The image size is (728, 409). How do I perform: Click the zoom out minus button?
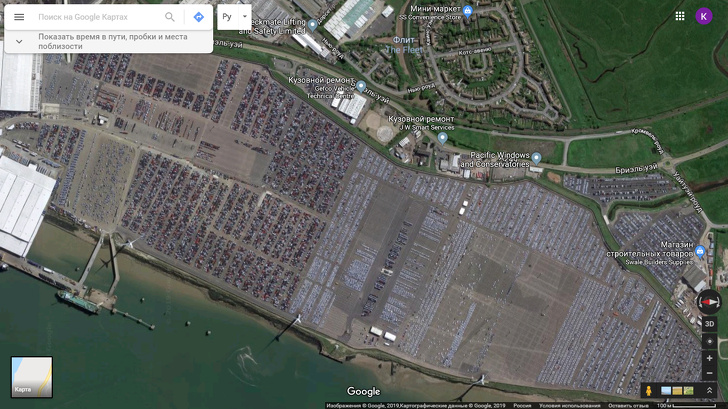pos(709,373)
